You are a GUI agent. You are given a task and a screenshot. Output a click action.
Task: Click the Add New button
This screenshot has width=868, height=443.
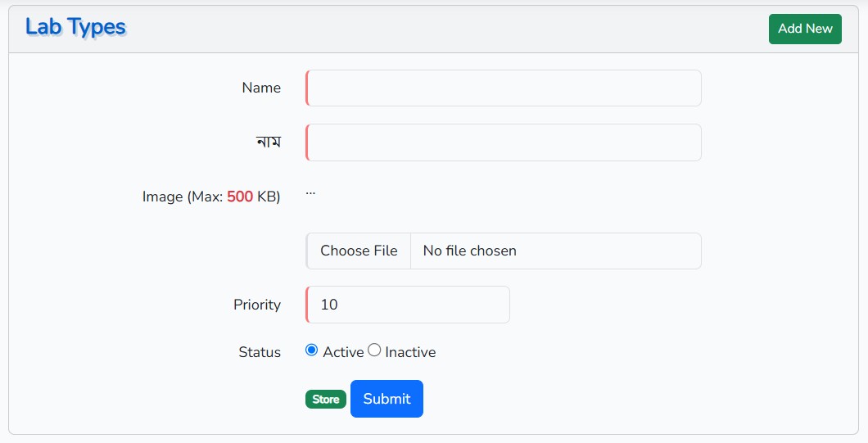(805, 29)
